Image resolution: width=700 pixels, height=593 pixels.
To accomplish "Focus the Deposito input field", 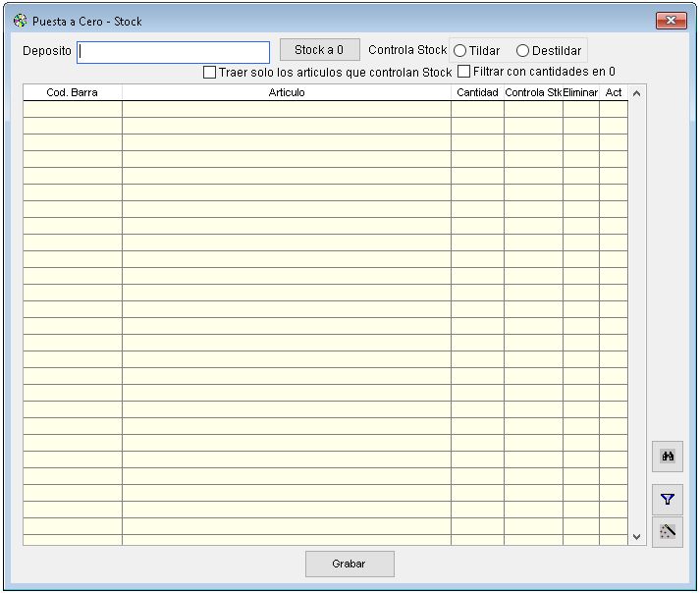I will tap(173, 52).
